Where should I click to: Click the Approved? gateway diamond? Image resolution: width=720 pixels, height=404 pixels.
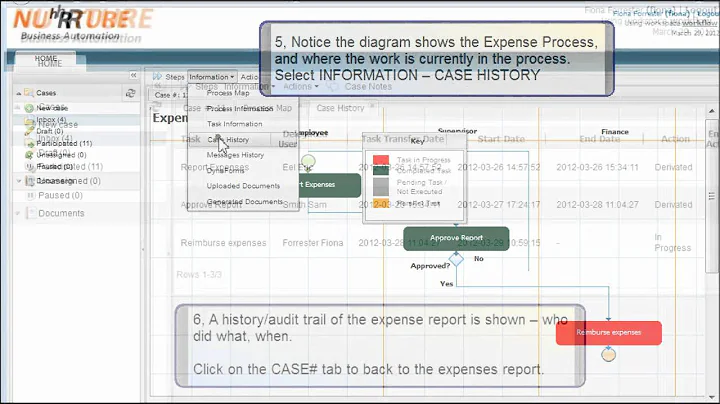tap(456, 259)
